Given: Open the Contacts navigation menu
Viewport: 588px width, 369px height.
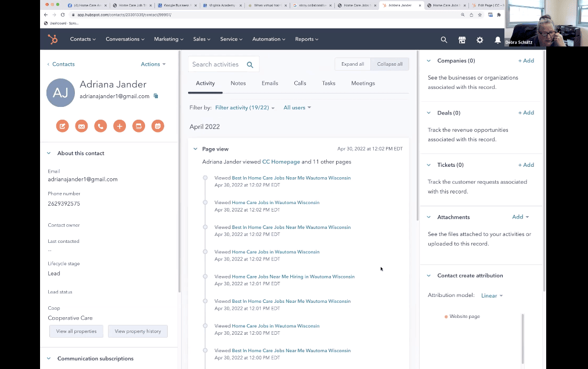Looking at the screenshot, I should pyautogui.click(x=83, y=39).
